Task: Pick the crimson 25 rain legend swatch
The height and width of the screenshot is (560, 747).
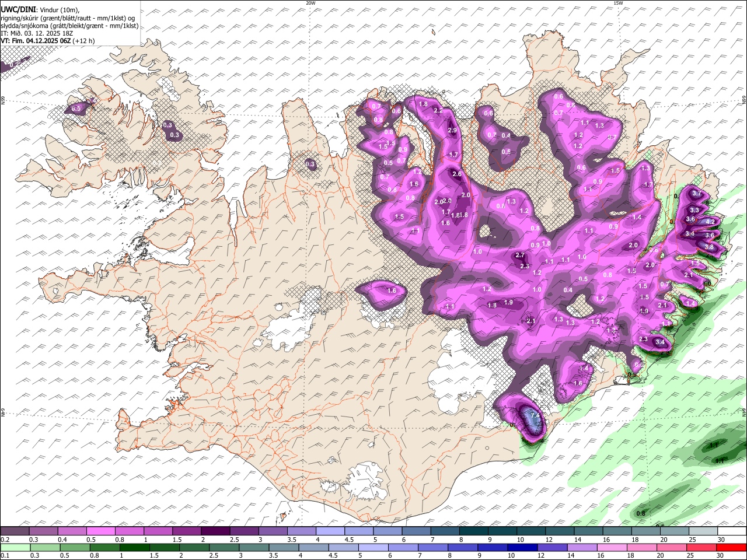Action: [701, 548]
